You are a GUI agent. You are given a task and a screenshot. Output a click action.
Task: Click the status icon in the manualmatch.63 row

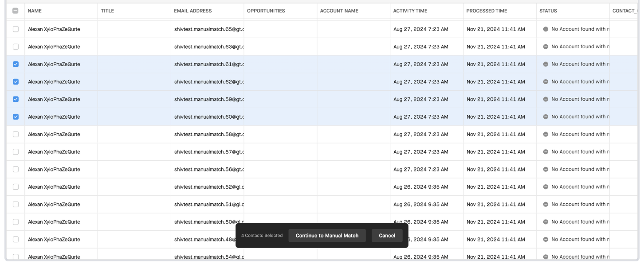click(x=545, y=47)
